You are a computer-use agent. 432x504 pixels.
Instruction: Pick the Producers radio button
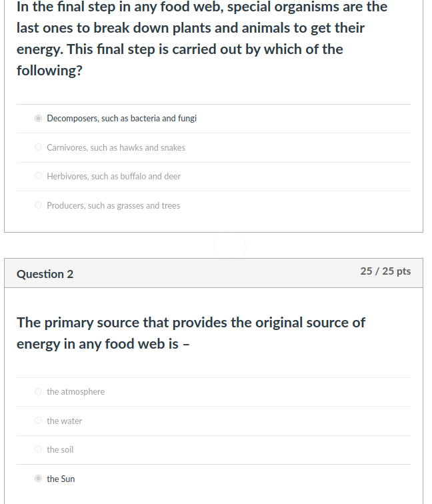(39, 205)
